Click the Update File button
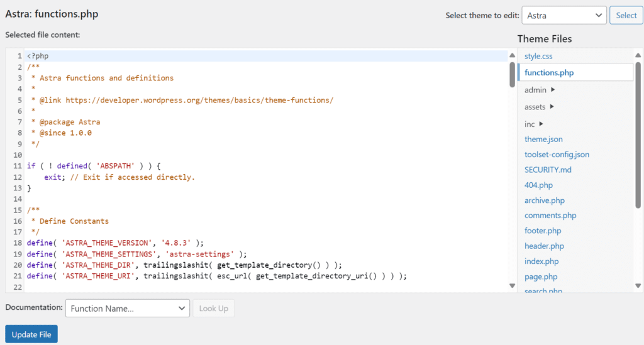 coord(31,334)
